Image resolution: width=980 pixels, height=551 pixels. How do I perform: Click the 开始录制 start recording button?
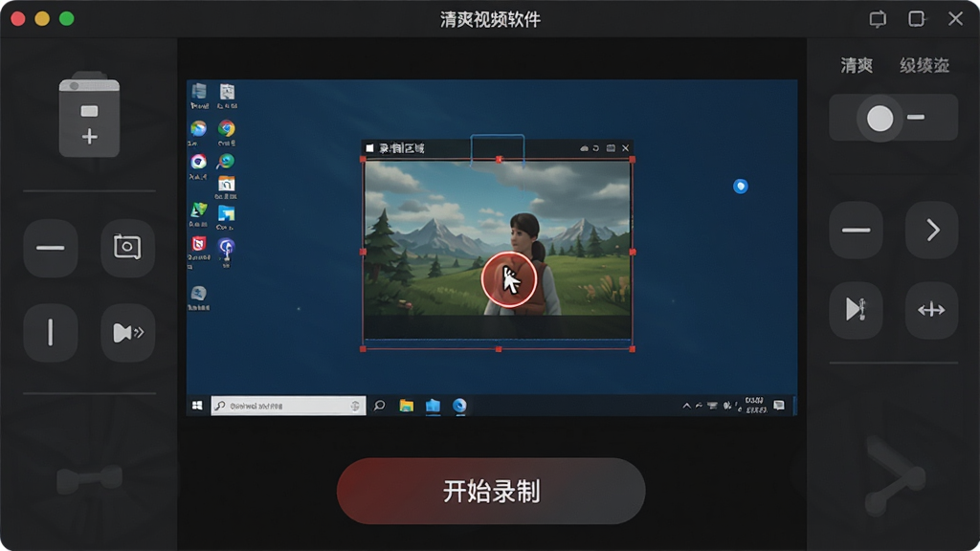[491, 491]
